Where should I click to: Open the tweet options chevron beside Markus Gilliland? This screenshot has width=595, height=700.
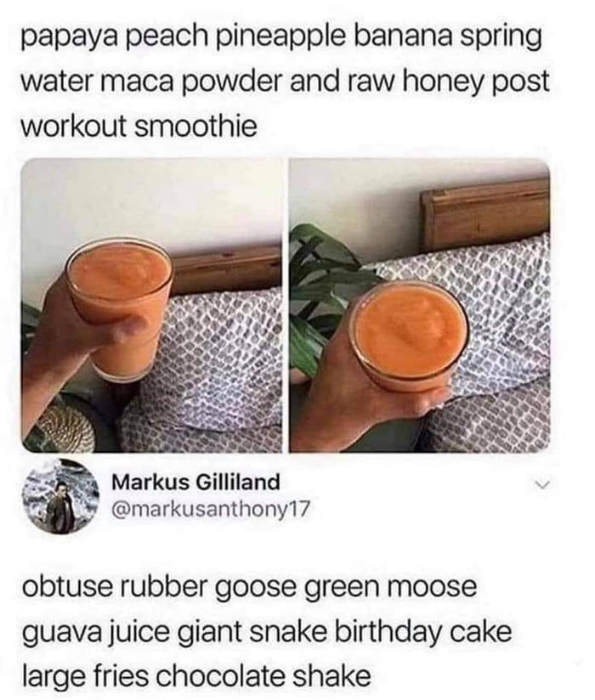point(540,484)
